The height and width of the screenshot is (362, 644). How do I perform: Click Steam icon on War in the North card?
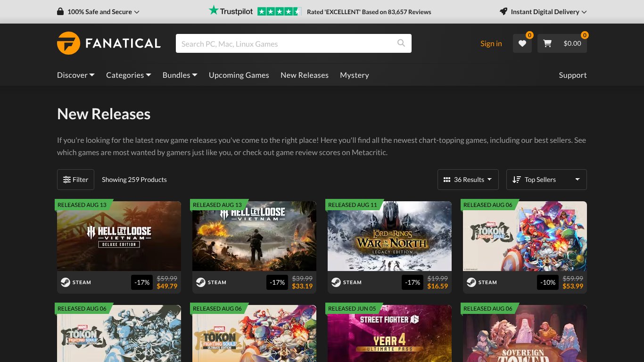[336, 282]
